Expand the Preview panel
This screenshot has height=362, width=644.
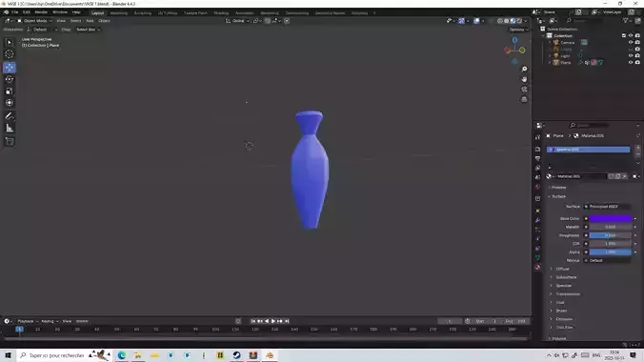pyautogui.click(x=557, y=188)
